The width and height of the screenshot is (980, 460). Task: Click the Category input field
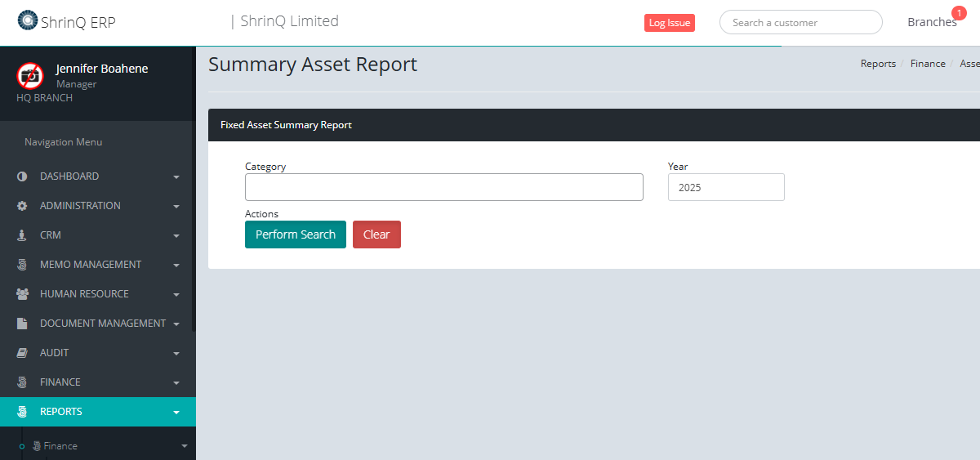[x=443, y=187]
